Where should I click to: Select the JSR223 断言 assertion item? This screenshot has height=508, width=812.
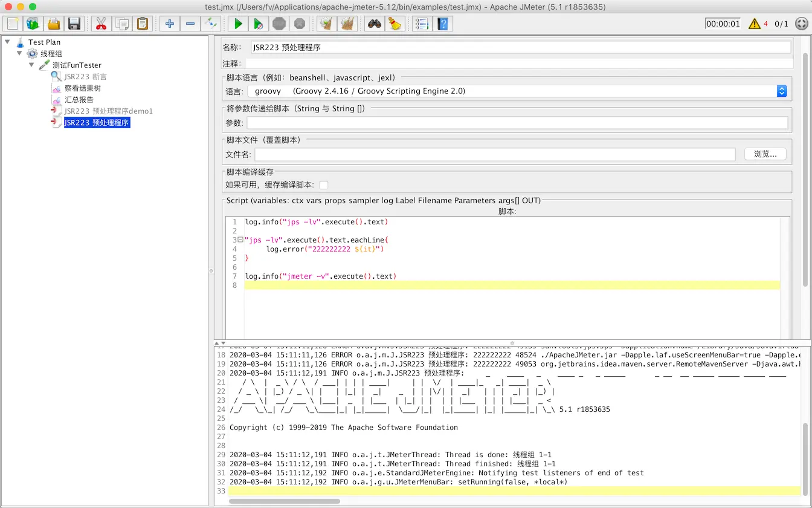coord(85,77)
